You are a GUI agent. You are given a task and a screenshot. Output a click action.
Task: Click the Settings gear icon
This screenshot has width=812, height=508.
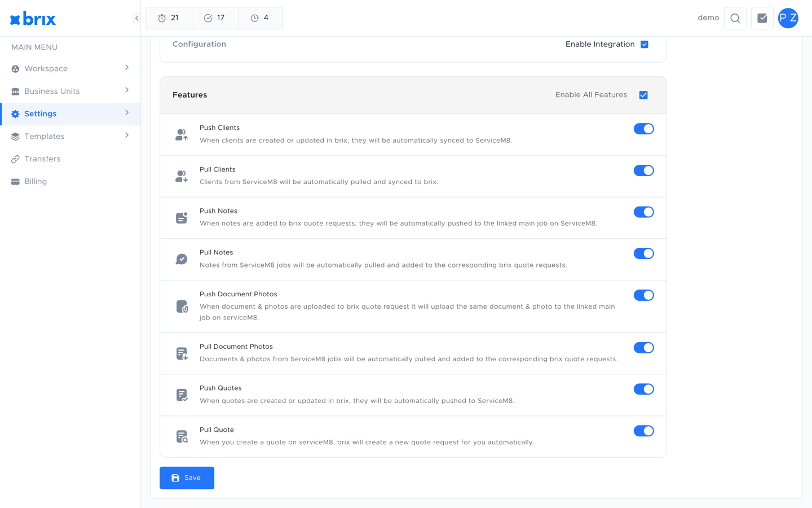pos(15,114)
